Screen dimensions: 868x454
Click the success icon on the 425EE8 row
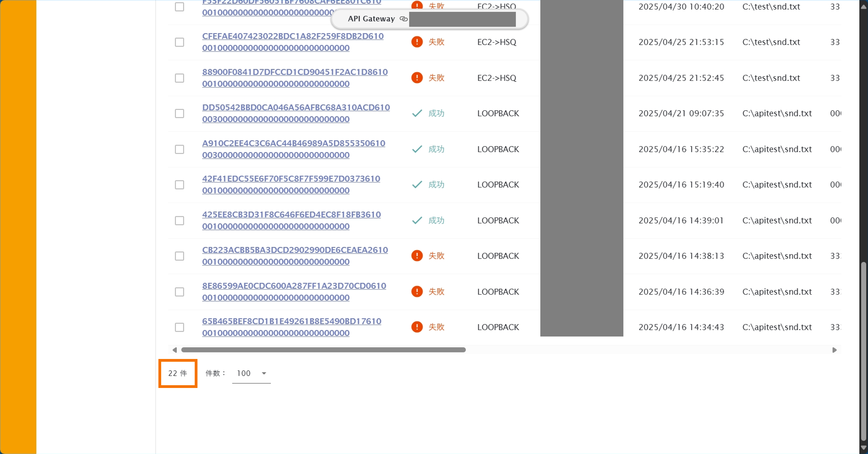(x=417, y=220)
